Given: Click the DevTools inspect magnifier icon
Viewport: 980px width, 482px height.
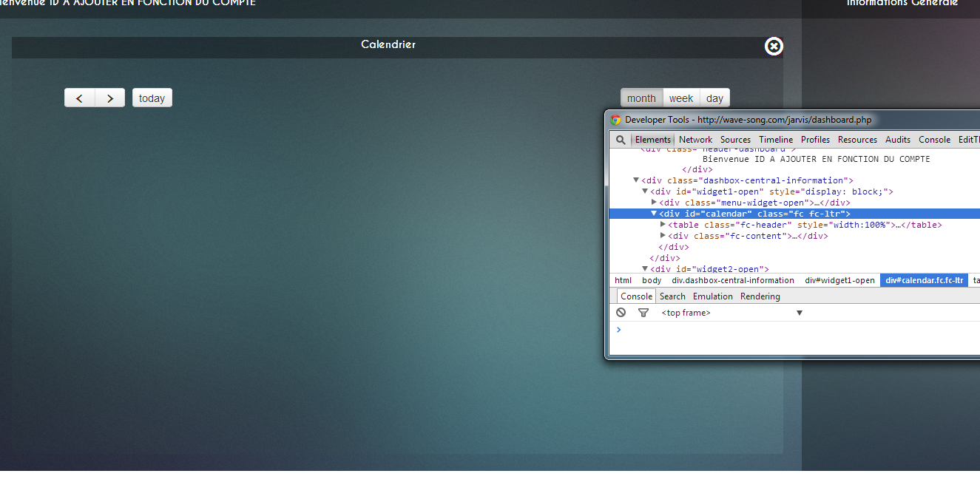Looking at the screenshot, I should pyautogui.click(x=621, y=140).
